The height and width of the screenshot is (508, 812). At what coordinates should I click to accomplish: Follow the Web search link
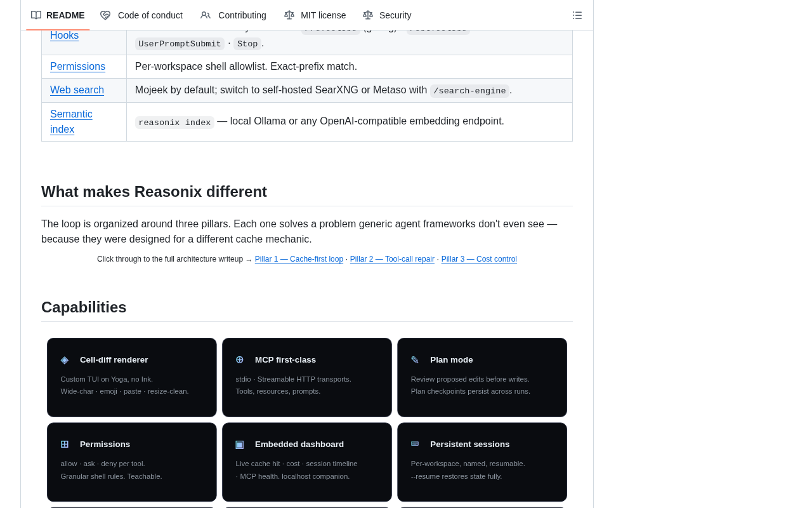[77, 90]
